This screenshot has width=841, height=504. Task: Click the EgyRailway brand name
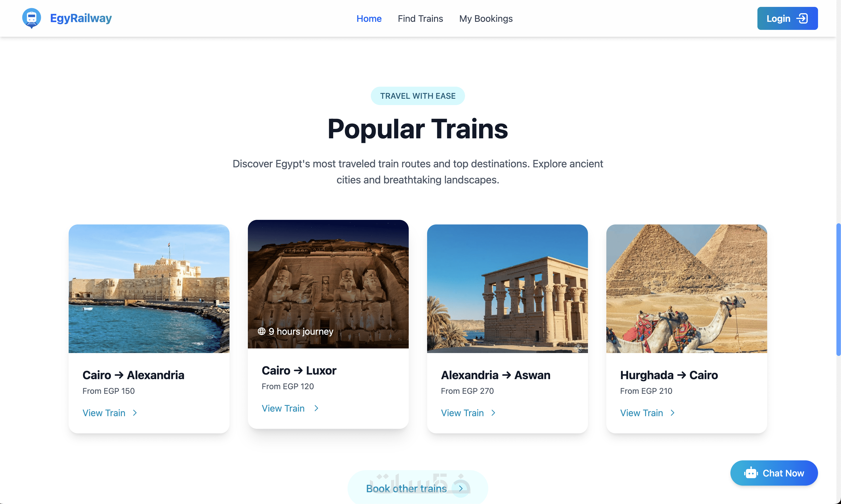pyautogui.click(x=81, y=18)
